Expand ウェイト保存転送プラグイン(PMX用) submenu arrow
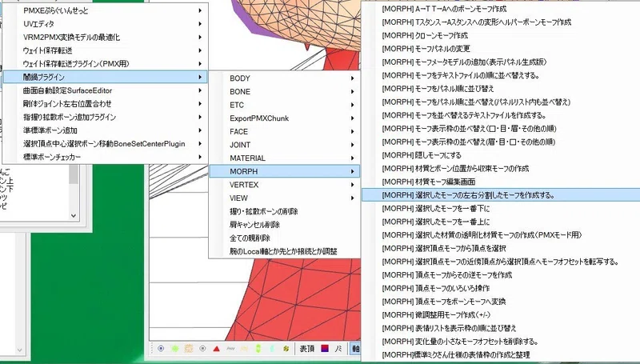Screen dimensions: 640x364 tap(200, 64)
